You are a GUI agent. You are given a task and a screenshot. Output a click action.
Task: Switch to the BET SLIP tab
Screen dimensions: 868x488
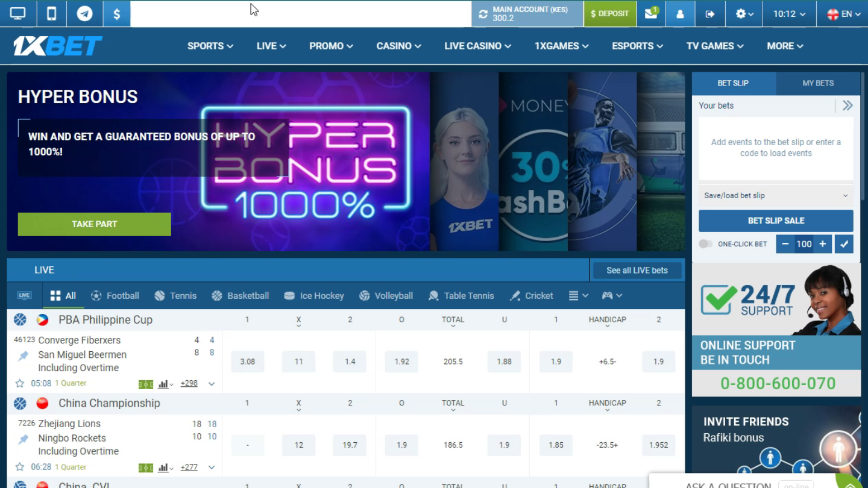733,83
